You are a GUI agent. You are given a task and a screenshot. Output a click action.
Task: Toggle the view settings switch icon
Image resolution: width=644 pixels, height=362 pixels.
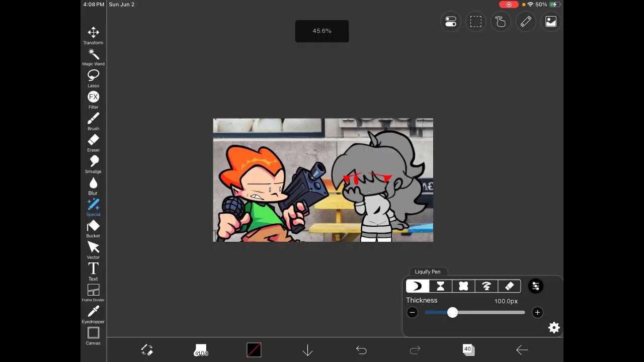[451, 22]
